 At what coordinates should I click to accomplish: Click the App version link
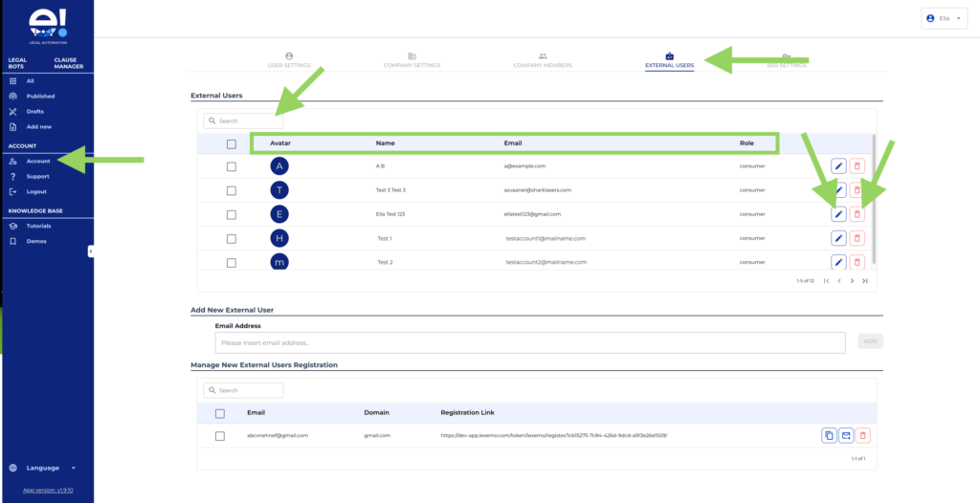click(x=48, y=491)
